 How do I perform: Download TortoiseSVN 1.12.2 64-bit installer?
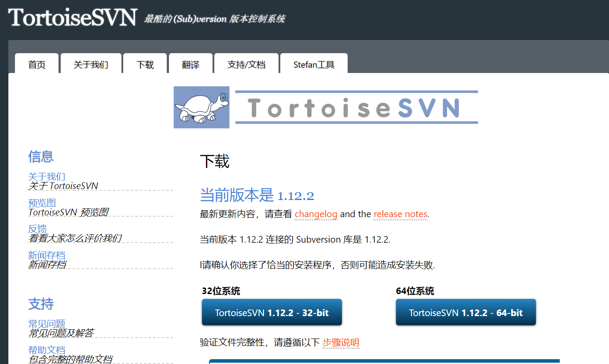(x=466, y=312)
